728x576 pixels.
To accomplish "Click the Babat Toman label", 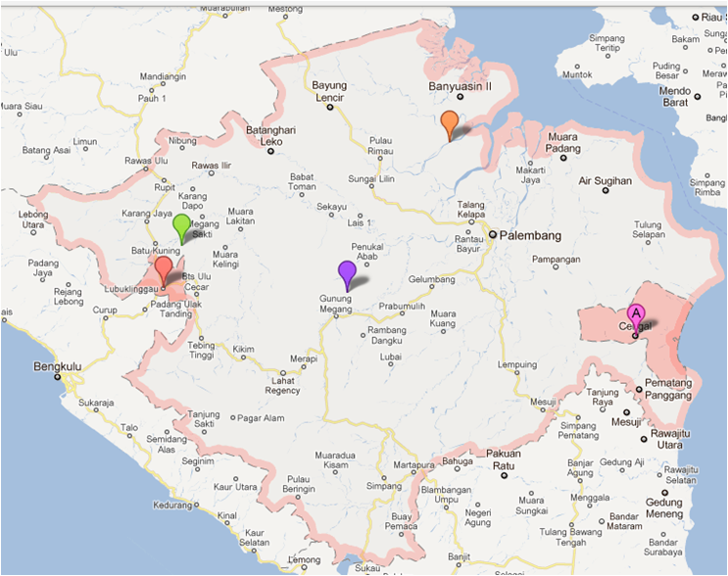I will [302, 182].
